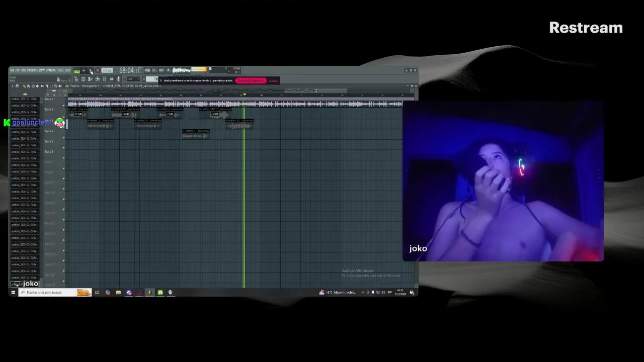Click the Ocultar link in the sharing bar
644x362 pixels.
273,80
